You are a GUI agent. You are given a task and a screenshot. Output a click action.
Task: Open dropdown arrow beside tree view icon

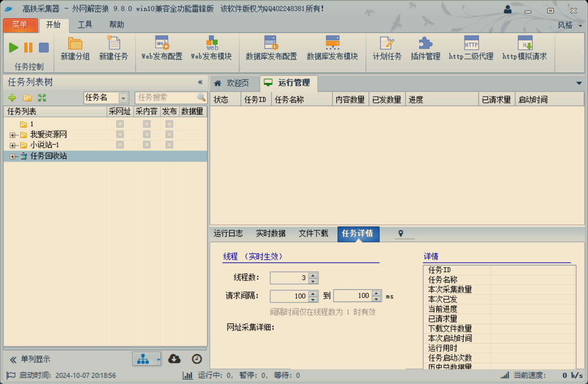pos(158,360)
